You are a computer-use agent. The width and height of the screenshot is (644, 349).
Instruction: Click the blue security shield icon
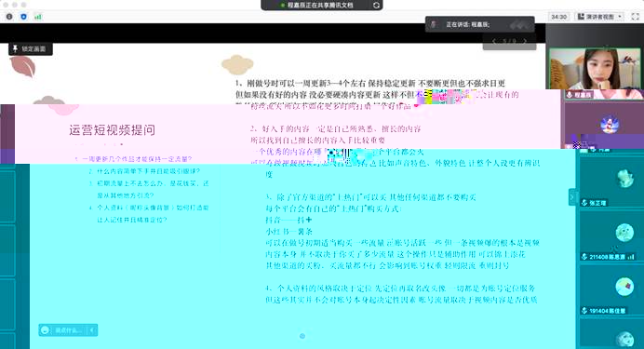[23, 17]
